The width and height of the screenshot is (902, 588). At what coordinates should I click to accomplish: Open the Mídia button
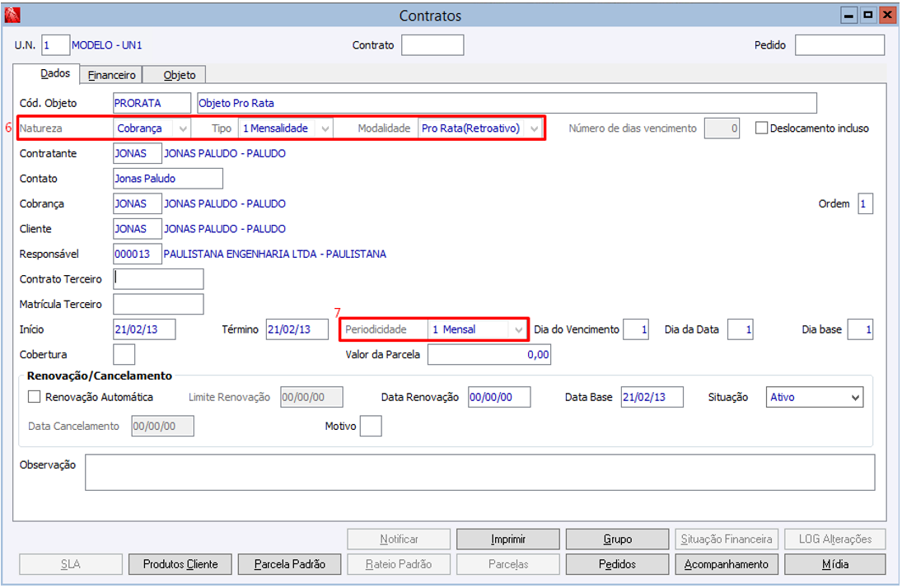(x=834, y=564)
